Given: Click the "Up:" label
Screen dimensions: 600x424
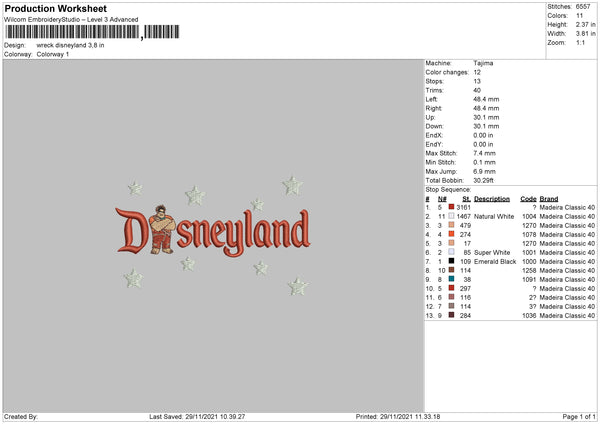Looking at the screenshot, I should click(430, 117).
